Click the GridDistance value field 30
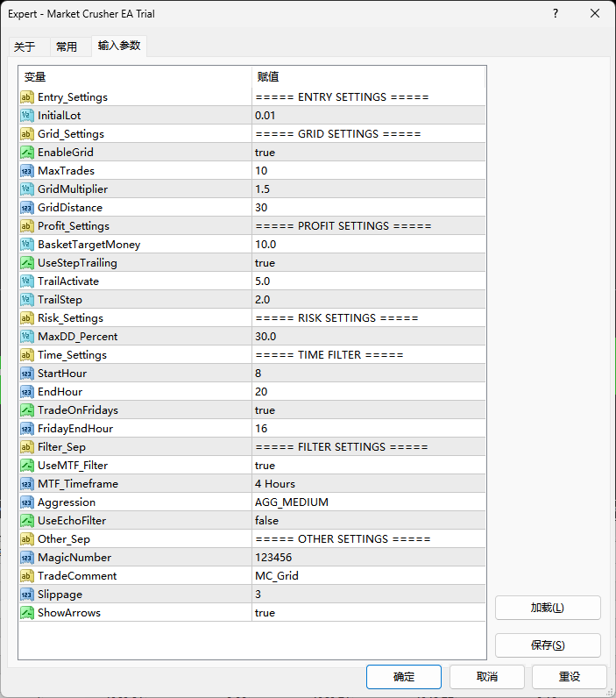This screenshot has height=698, width=616. 368,208
